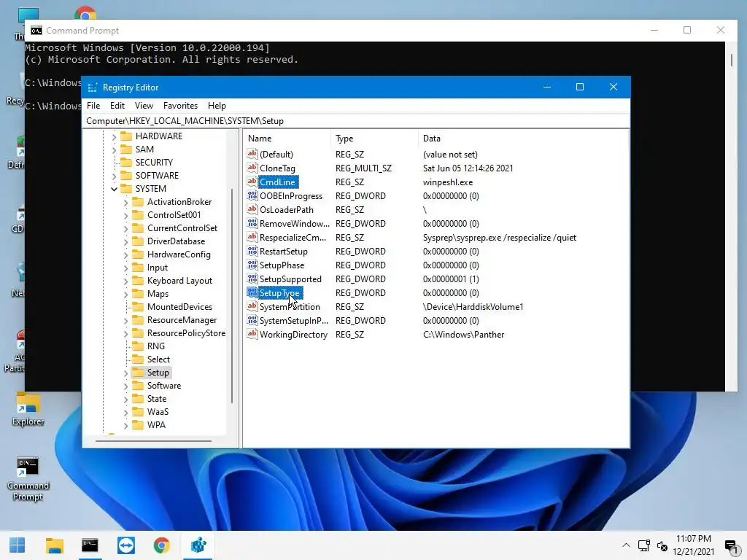Show hidden system tray icons
Image resolution: width=747 pixels, height=560 pixels.
point(626,545)
